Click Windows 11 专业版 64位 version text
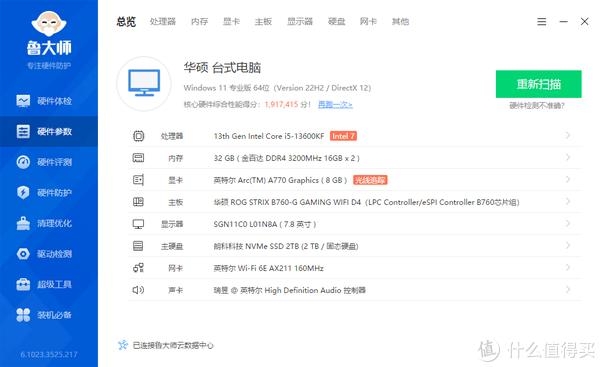This screenshot has height=367, width=600. point(277,88)
